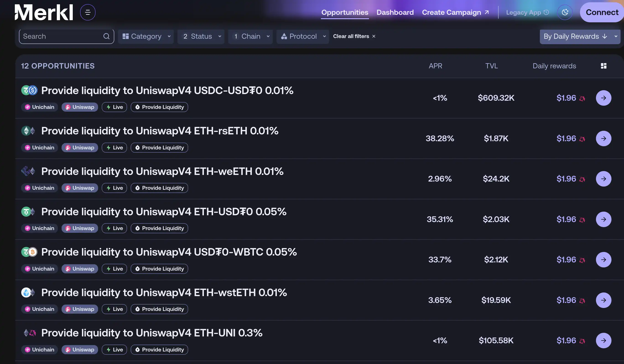Go to the Dashboard tab
Image resolution: width=624 pixels, height=364 pixels.
coord(395,12)
